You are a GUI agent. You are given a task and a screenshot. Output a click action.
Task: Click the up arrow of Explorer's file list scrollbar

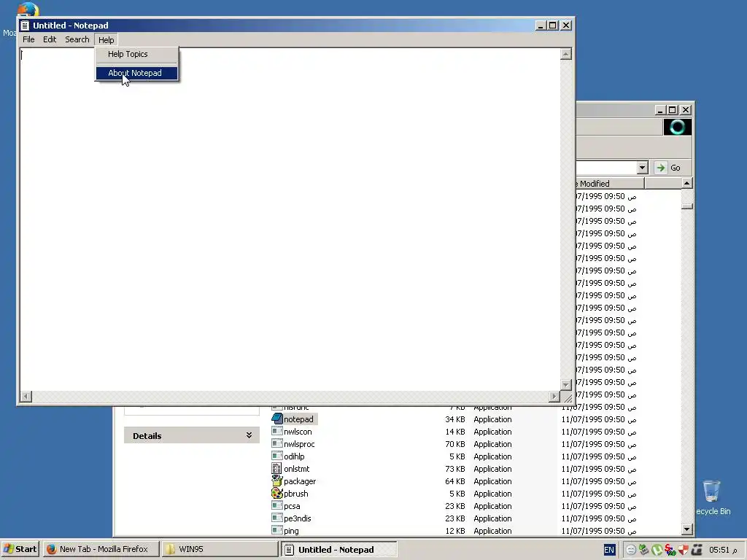[686, 183]
